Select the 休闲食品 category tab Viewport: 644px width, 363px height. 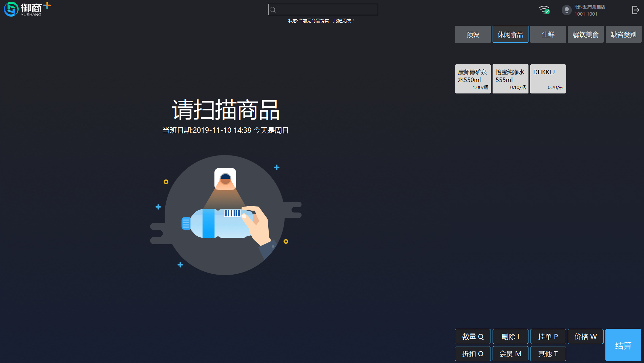pyautogui.click(x=510, y=34)
